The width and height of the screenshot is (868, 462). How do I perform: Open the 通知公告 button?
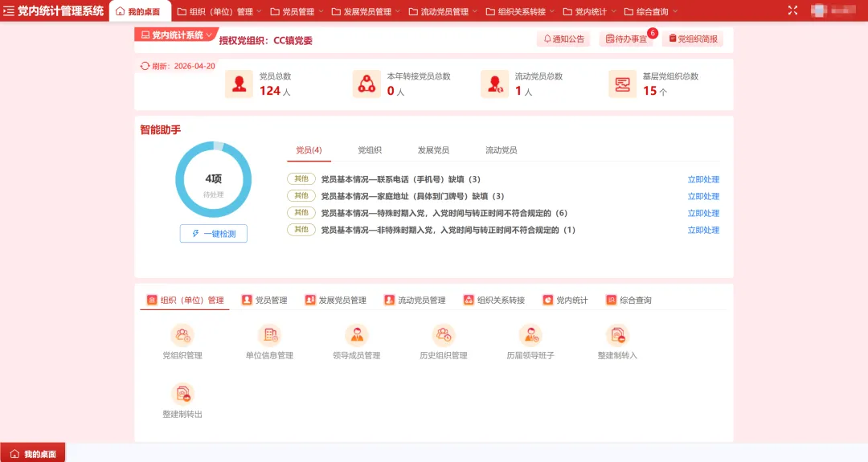coord(563,39)
